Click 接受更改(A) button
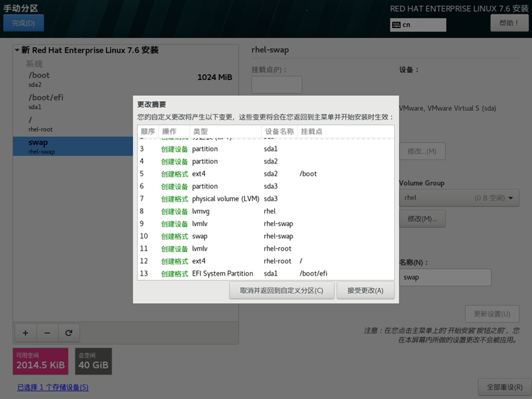Image resolution: width=532 pixels, height=399 pixels. click(x=365, y=291)
